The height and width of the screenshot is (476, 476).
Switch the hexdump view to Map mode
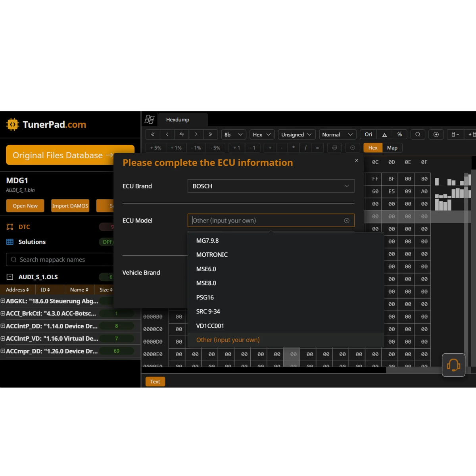pos(392,148)
